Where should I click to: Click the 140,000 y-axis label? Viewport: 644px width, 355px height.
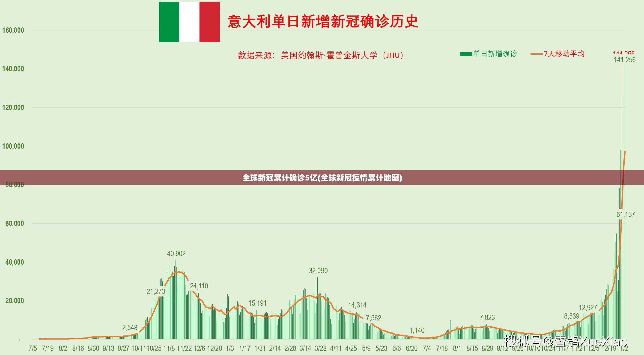(x=13, y=69)
